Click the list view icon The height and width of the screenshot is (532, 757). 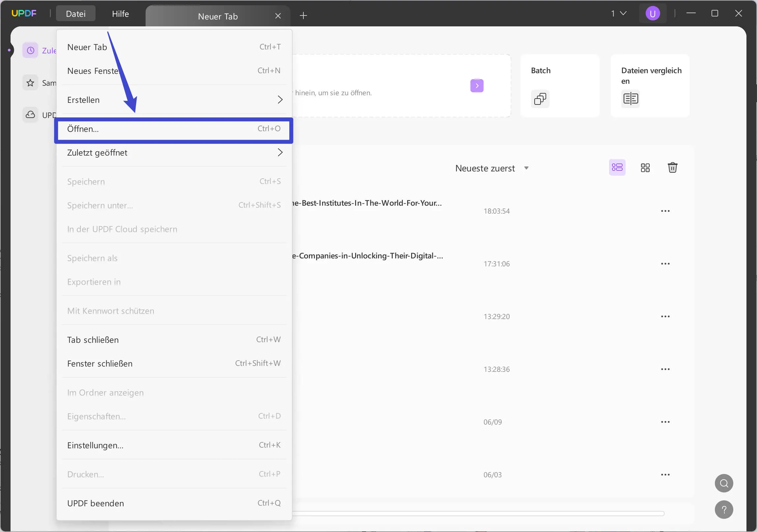click(617, 167)
